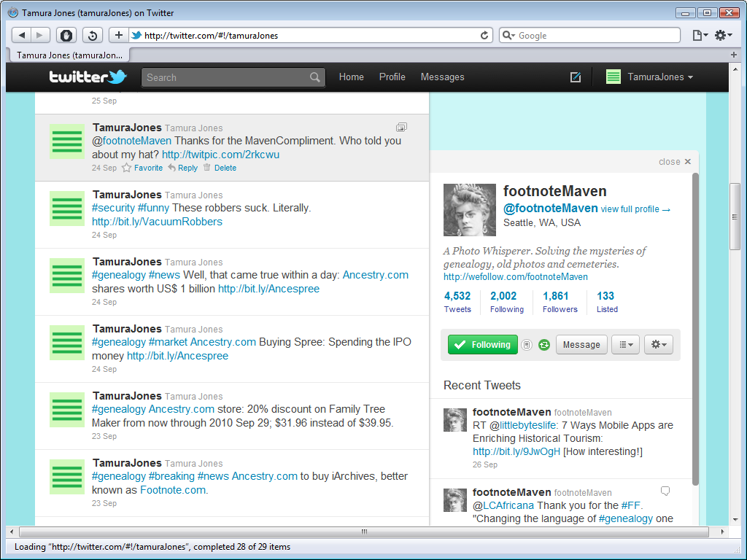Click the horizontal scroll right arrow
The image size is (747, 560).
pyautogui.click(x=722, y=532)
